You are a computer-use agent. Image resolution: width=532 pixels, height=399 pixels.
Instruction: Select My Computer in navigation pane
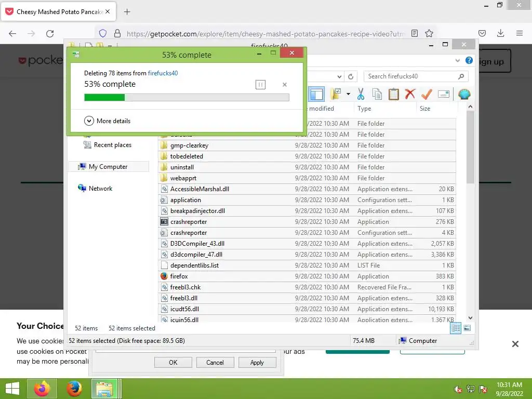[x=109, y=167]
